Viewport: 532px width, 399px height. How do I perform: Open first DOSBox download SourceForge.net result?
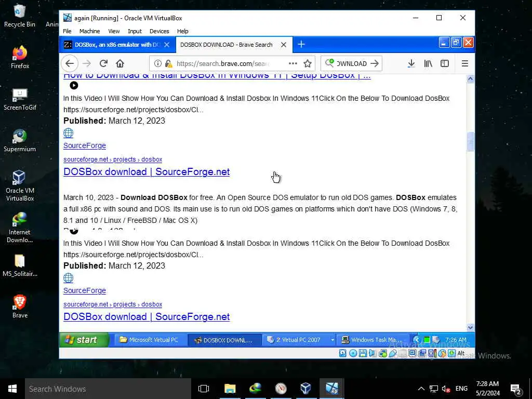tap(147, 171)
